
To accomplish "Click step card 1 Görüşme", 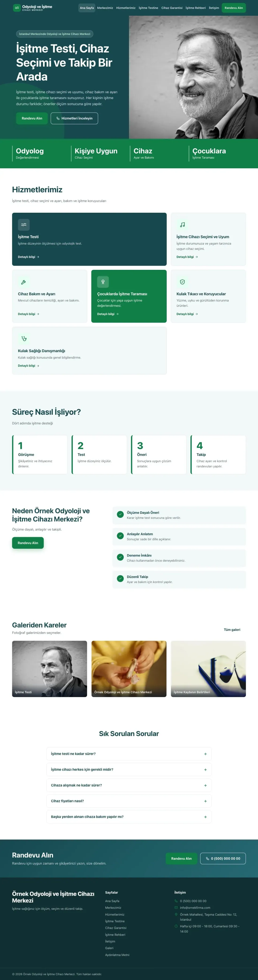I will pyautogui.click(x=40, y=455).
